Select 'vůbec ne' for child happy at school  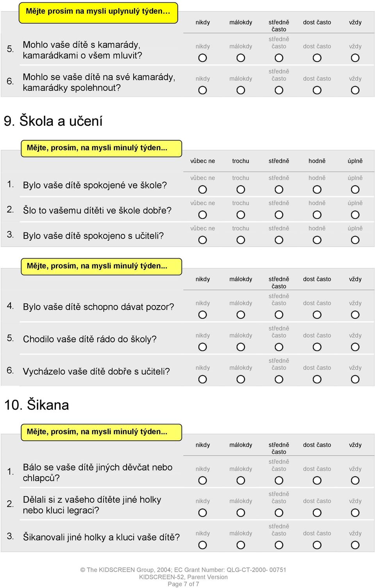[x=202, y=189]
